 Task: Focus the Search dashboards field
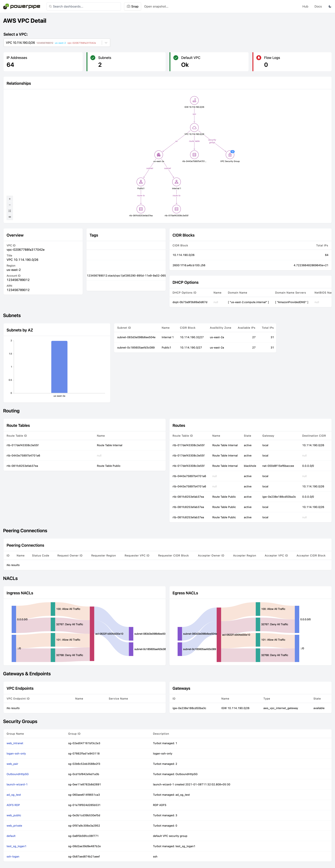(84, 6)
